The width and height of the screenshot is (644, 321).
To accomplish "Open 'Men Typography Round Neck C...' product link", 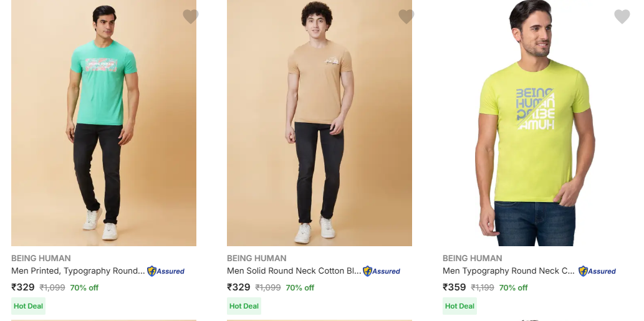I will click(x=509, y=271).
